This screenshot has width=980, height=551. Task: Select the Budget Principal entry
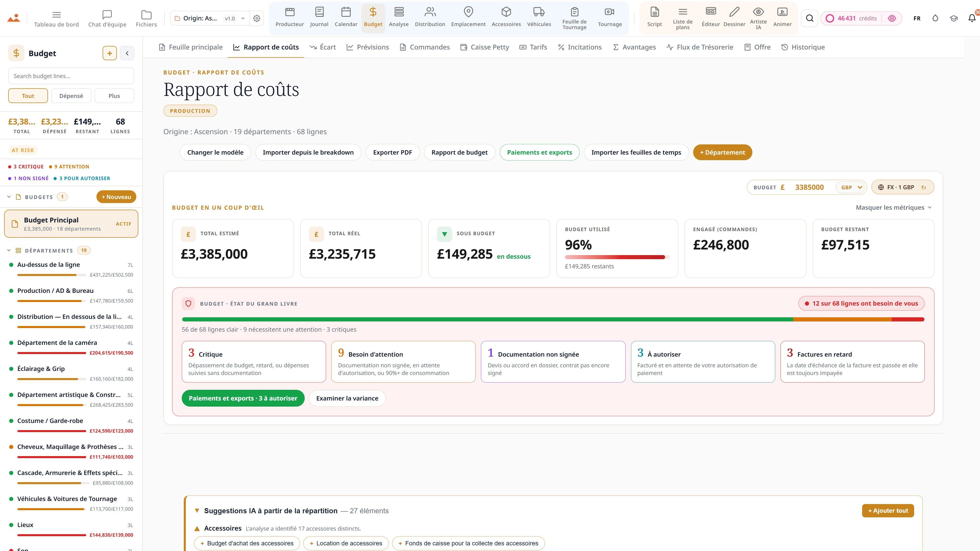pyautogui.click(x=71, y=224)
